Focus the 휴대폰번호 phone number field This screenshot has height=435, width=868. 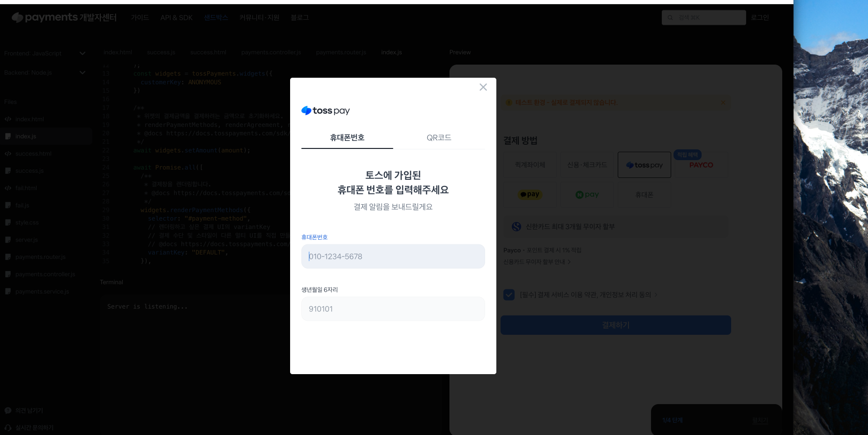[x=393, y=257]
